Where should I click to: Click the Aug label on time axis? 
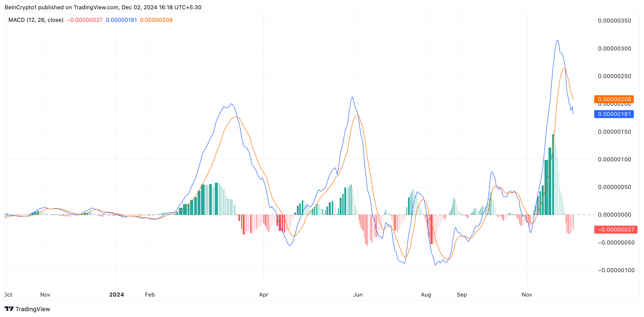click(x=426, y=294)
